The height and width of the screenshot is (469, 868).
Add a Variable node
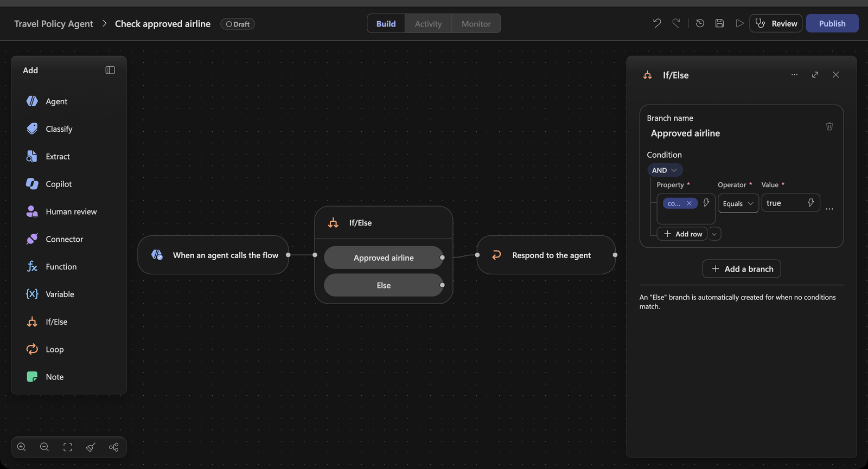coord(69,294)
